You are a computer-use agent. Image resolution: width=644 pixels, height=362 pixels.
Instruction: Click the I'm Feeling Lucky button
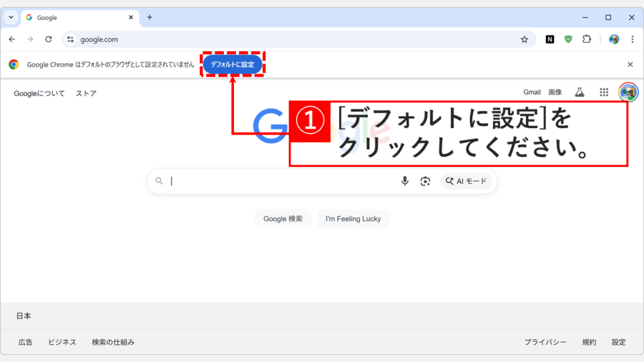point(353,218)
